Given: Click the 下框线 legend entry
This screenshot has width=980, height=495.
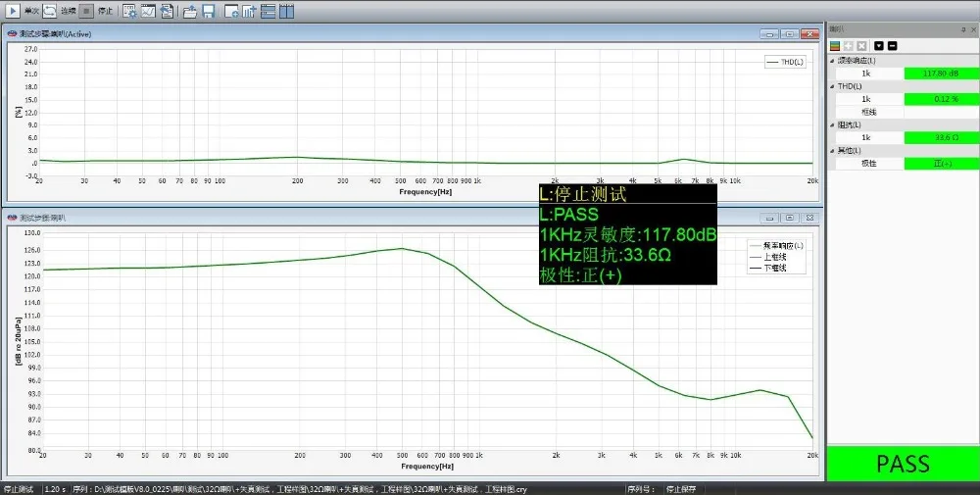Looking at the screenshot, I should coord(768,269).
